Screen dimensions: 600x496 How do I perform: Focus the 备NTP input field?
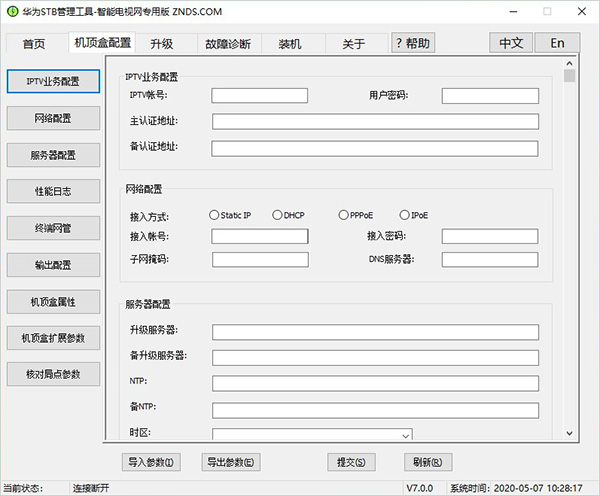click(375, 410)
